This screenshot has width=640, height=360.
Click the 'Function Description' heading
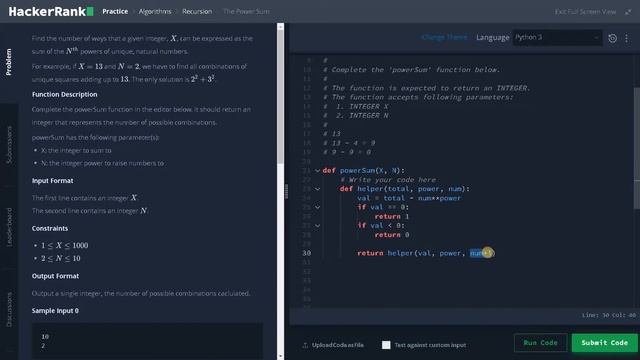[x=64, y=94]
